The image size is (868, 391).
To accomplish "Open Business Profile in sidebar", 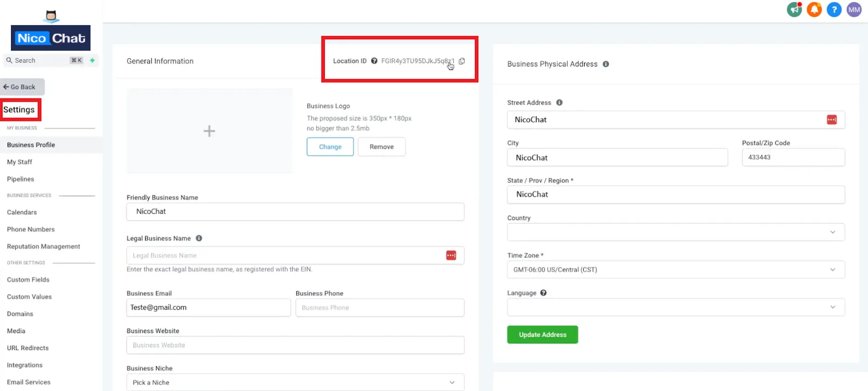I will point(51,145).
